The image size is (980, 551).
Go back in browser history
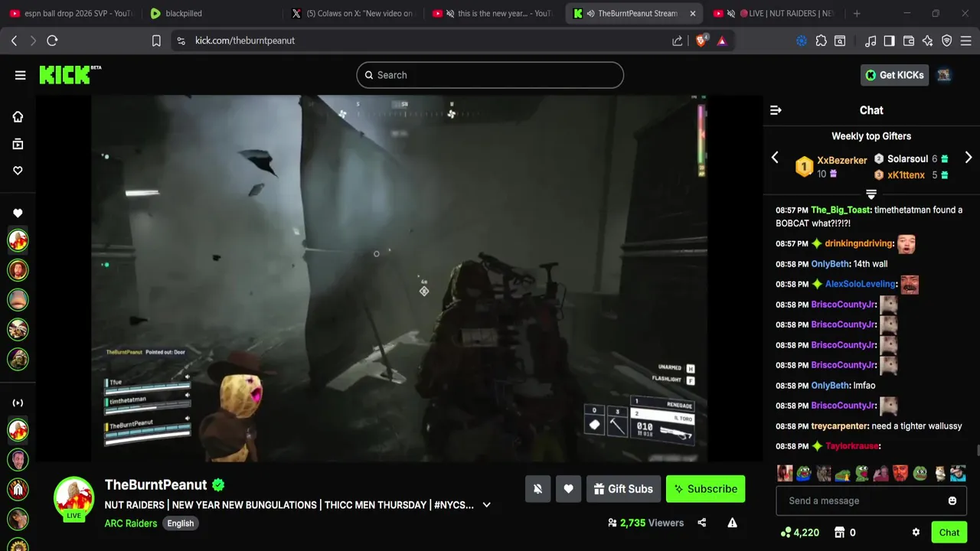pos(14,41)
